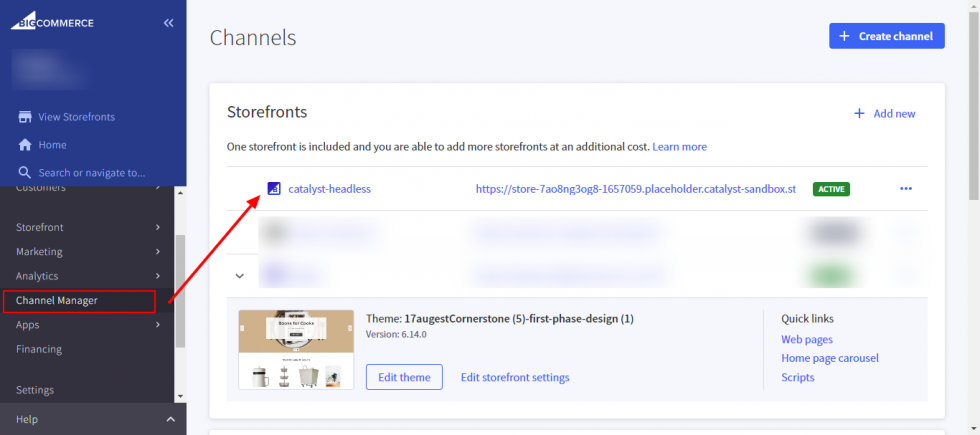The width and height of the screenshot is (980, 435).
Task: Expand the Marketing menu section
Action: tap(158, 252)
